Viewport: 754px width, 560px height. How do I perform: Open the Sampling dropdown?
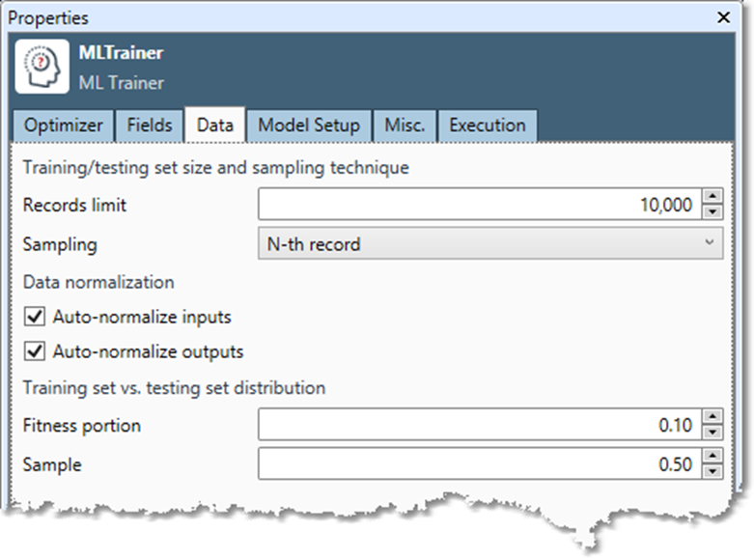point(489,244)
